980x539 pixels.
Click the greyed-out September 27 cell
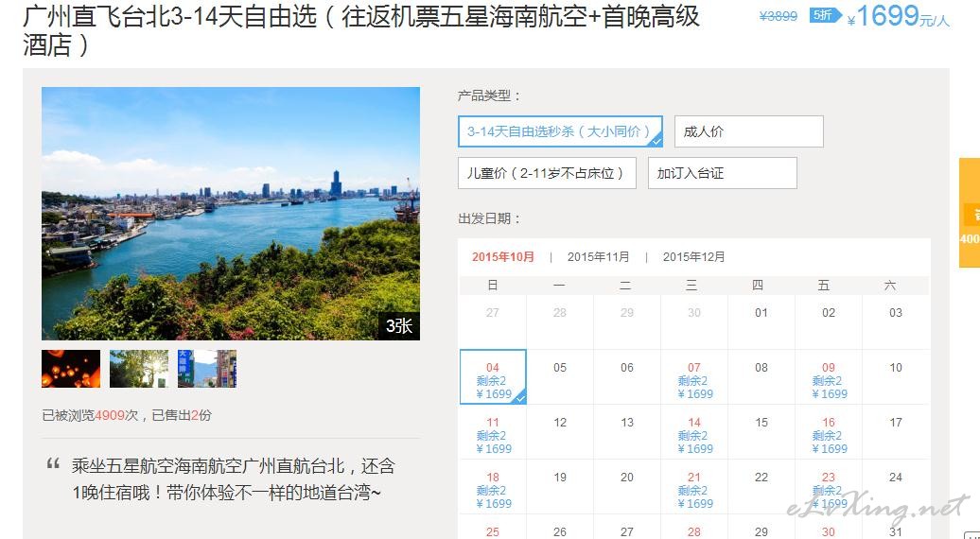coord(493,322)
